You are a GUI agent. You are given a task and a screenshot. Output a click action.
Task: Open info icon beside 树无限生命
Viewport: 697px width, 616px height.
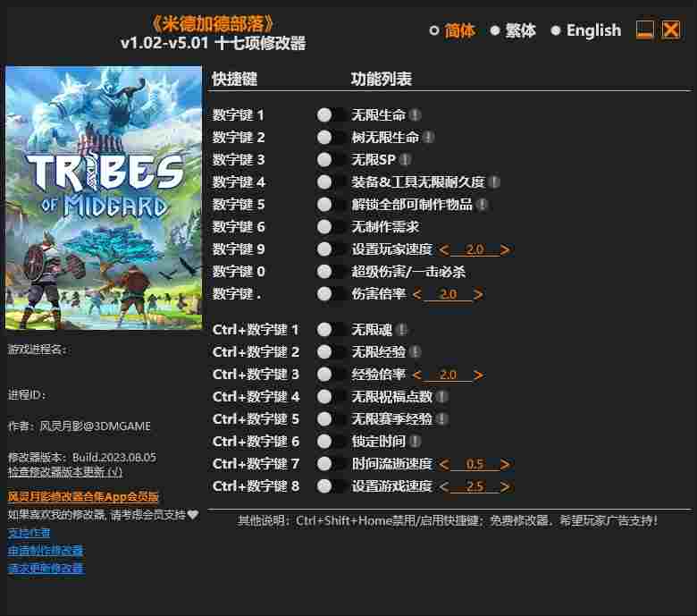428,137
